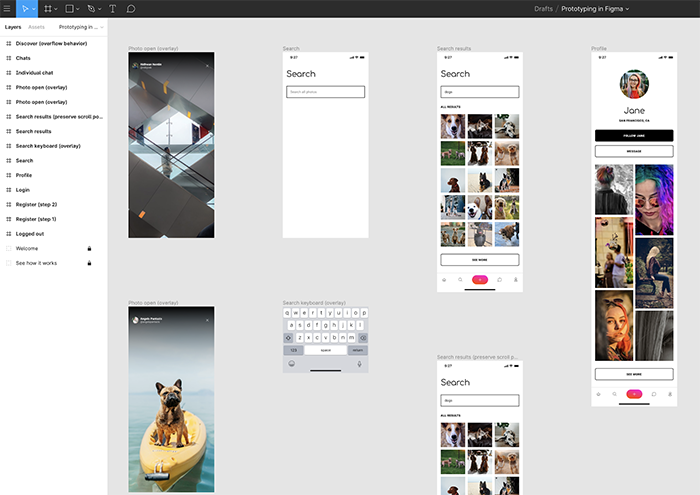The height and width of the screenshot is (495, 700).
Task: Expand Frame tool options chevron
Action: (56, 9)
